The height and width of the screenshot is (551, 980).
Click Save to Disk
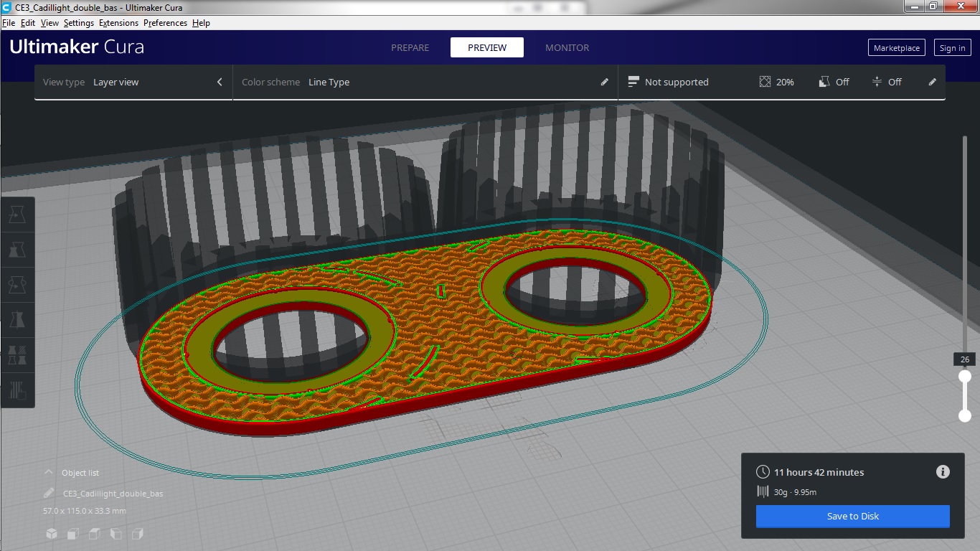point(853,516)
